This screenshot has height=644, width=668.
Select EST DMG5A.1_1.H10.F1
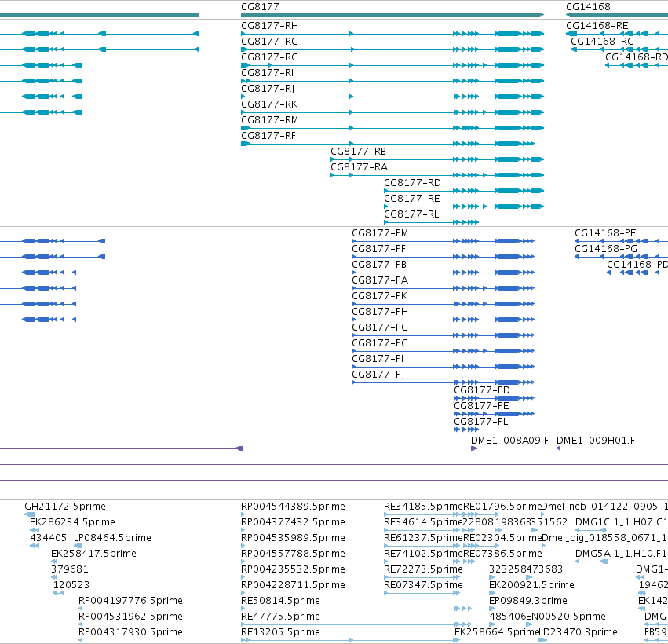[x=621, y=554]
